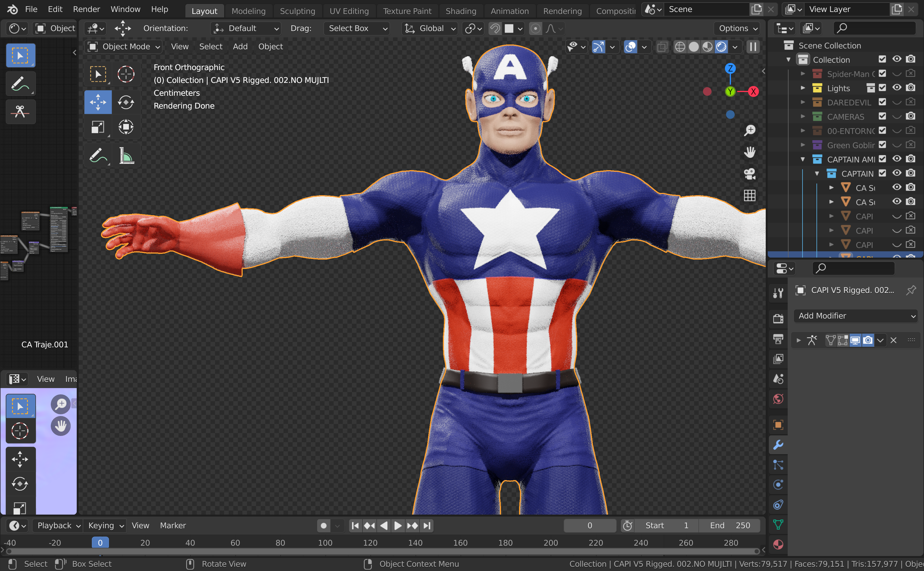Open Modifier properties wrench tab
The image size is (924, 571).
778,445
